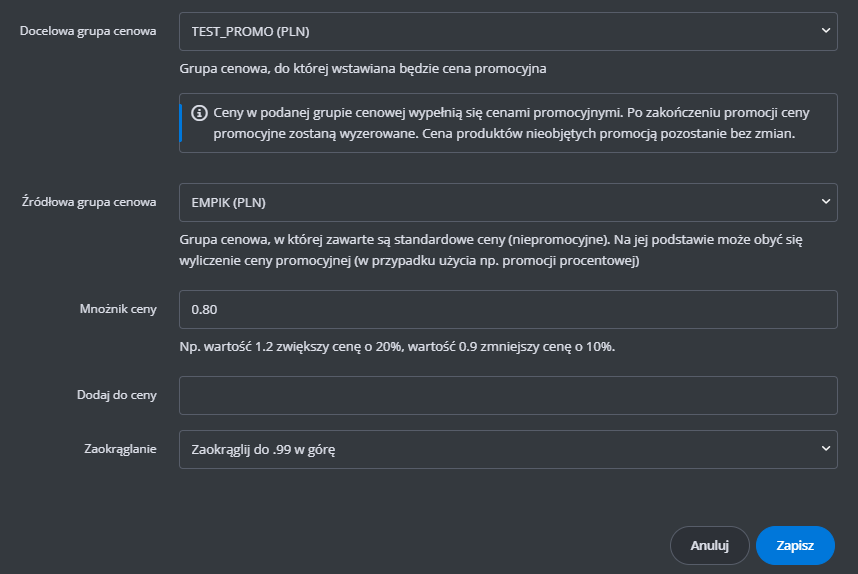Click into the empty Dodaj do ceny field
The width and height of the screenshot is (858, 574).
tap(507, 395)
